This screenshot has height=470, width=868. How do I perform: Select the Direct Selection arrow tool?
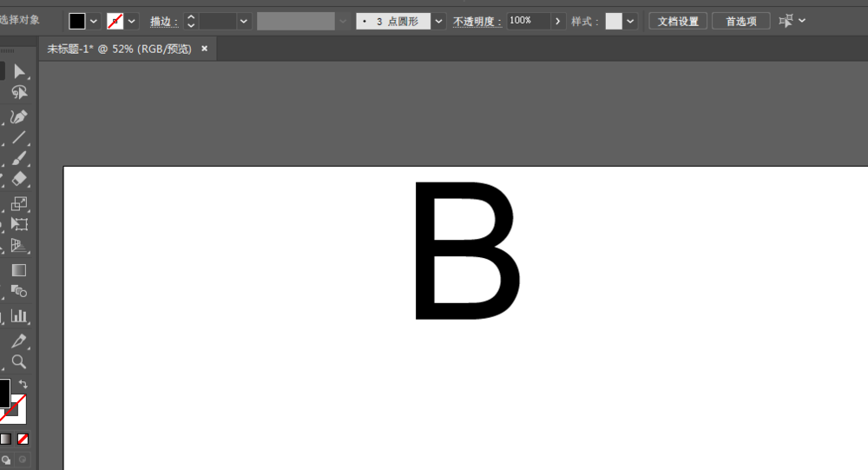coord(19,71)
